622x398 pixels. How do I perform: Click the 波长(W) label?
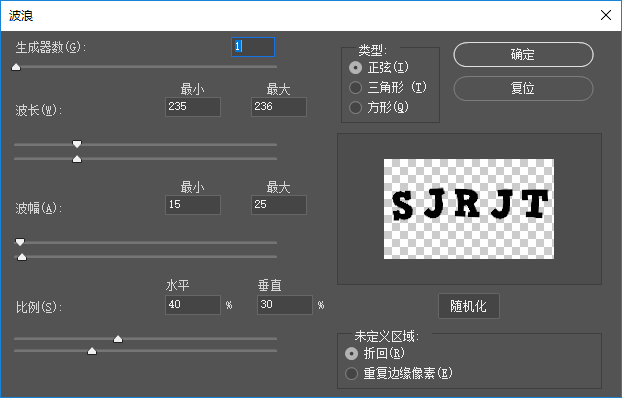(x=38, y=110)
